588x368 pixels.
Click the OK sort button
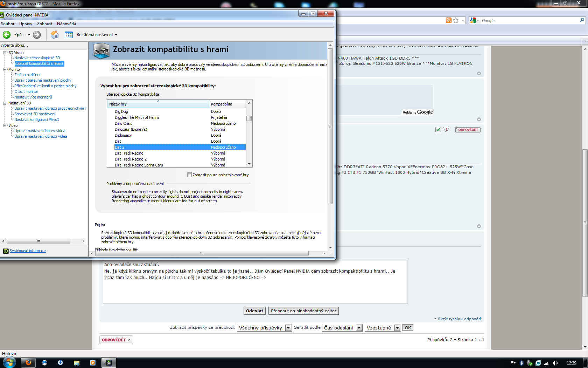point(408,328)
